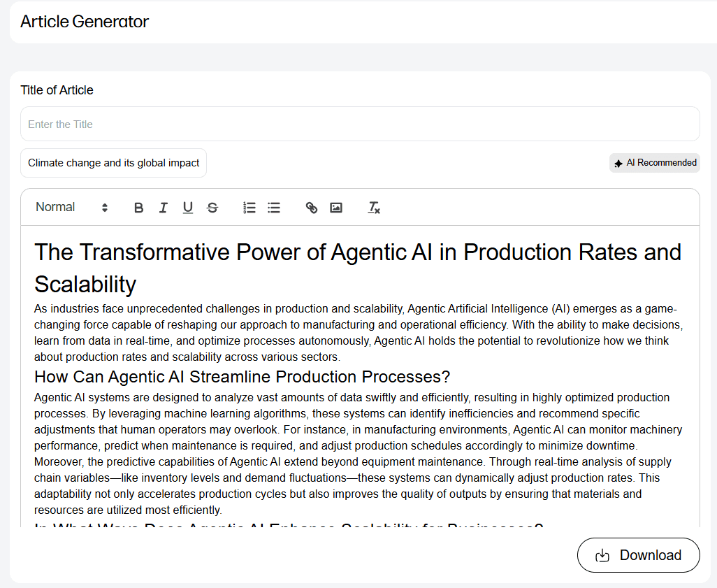Focus the Enter the Title field
The height and width of the screenshot is (588, 717).
pyautogui.click(x=360, y=124)
